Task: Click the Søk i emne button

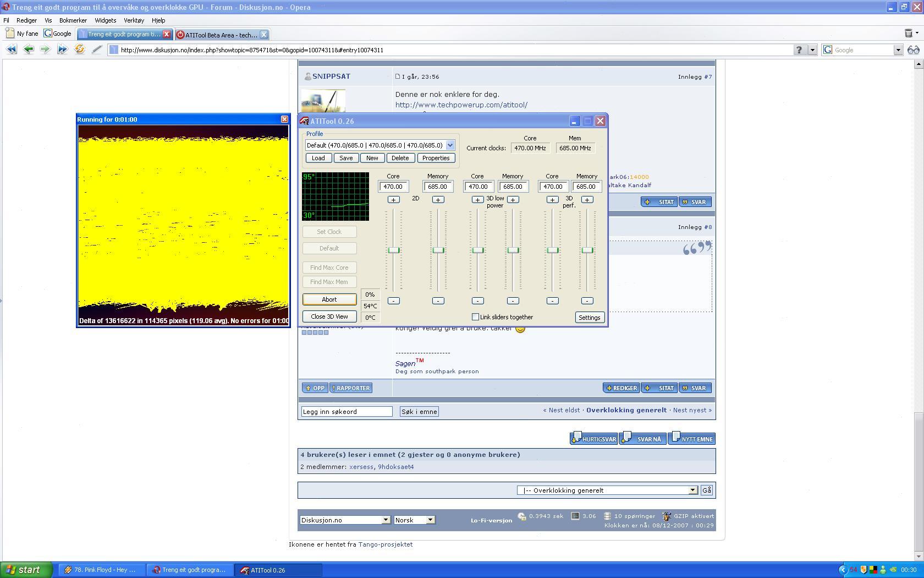Action: point(419,412)
